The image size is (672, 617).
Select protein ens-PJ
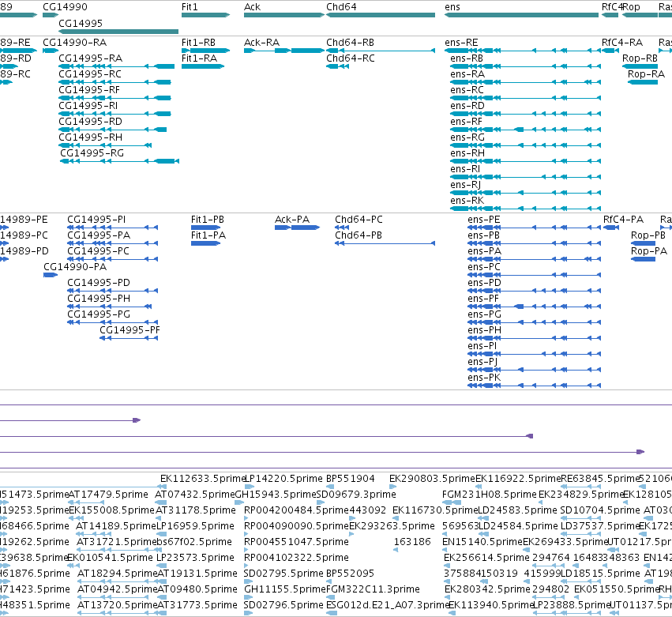(482, 362)
